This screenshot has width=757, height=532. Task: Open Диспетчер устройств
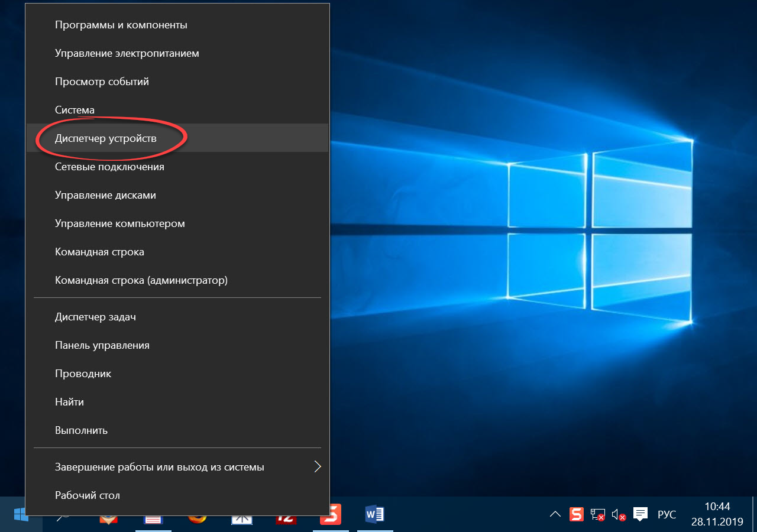point(177,138)
